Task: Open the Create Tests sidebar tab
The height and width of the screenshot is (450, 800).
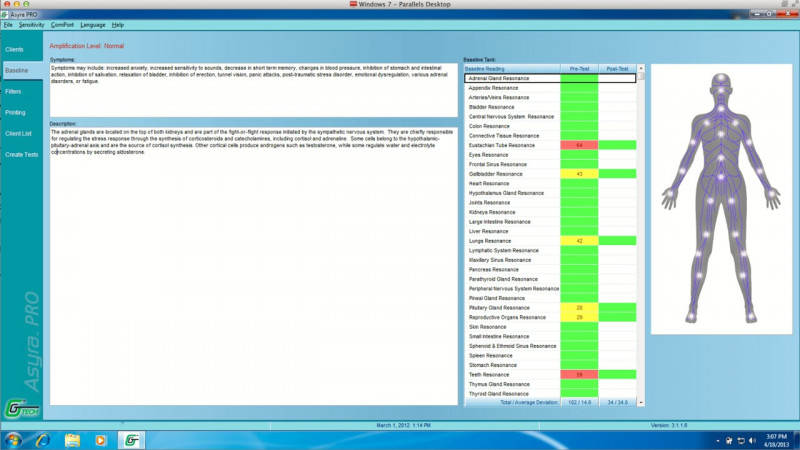Action: tap(21, 154)
